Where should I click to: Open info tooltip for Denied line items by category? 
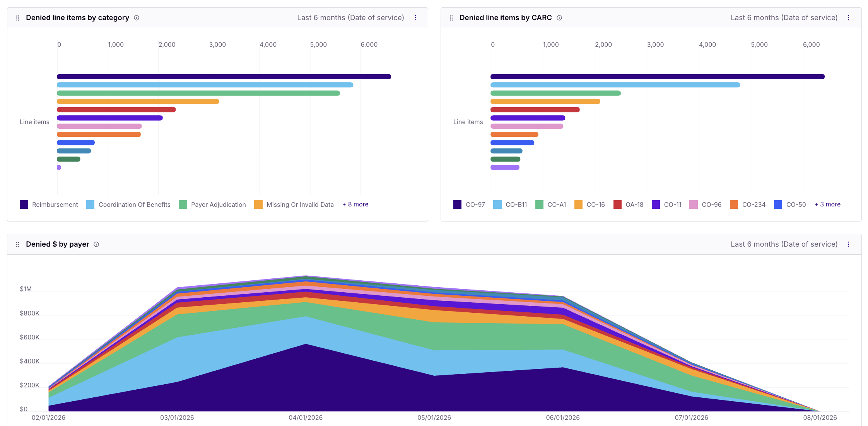coord(137,18)
